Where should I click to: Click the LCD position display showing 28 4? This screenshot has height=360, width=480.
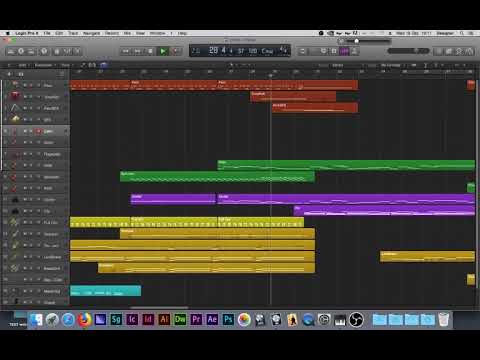[x=220, y=51]
